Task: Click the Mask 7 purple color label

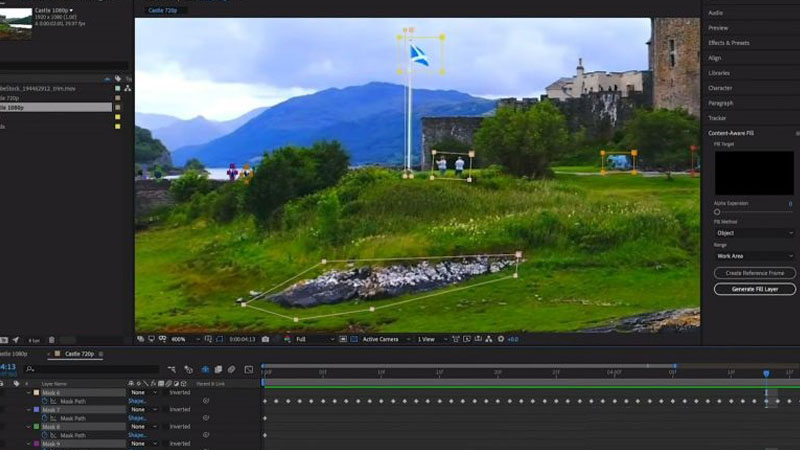Action: [x=36, y=410]
